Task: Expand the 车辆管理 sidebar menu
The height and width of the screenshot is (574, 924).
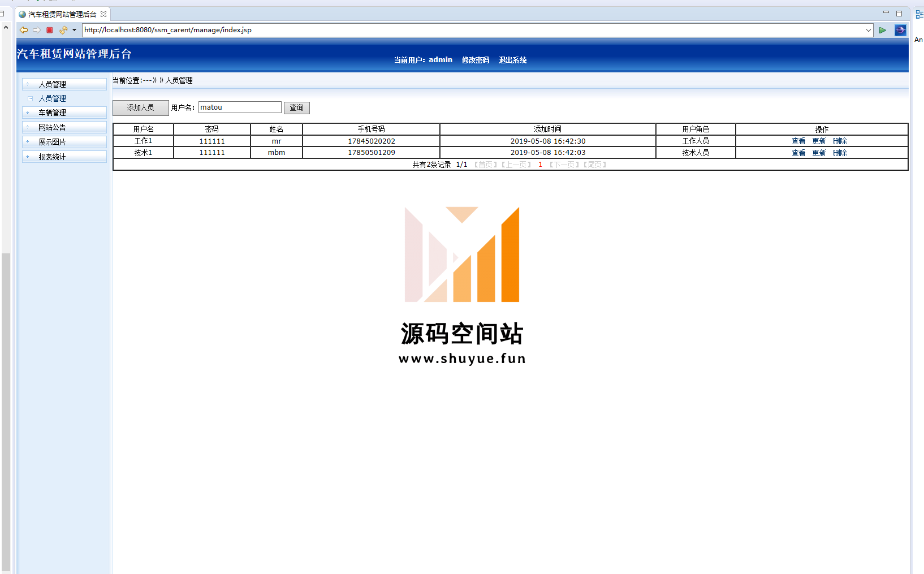Action: pyautogui.click(x=64, y=113)
